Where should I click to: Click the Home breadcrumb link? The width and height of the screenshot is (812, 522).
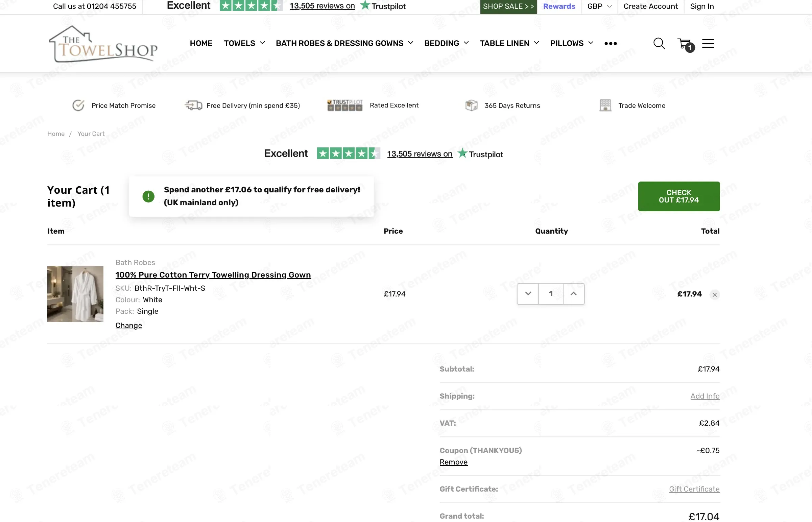[x=56, y=134]
